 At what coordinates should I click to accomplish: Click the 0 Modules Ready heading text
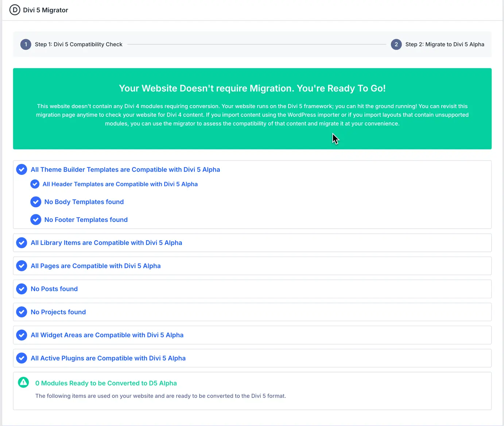pyautogui.click(x=106, y=383)
